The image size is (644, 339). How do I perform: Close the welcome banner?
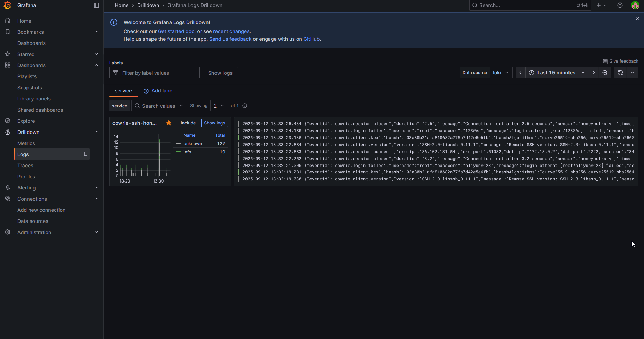(637, 19)
